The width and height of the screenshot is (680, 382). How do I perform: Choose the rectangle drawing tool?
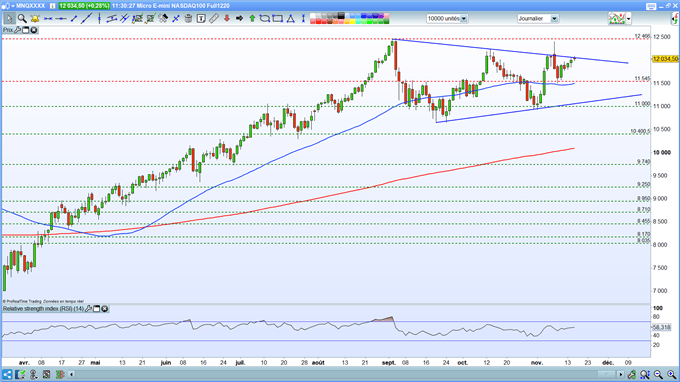click(x=278, y=18)
